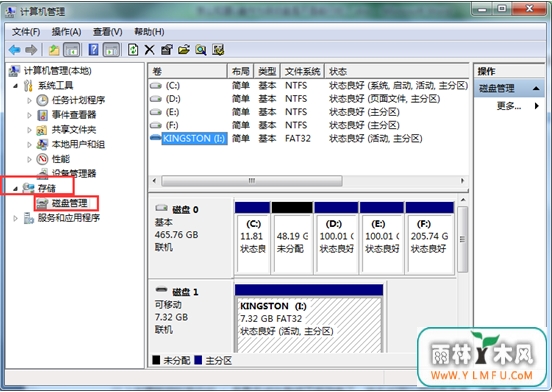Sort by the 类型 column header
This screenshot has height=392, width=552.
click(267, 71)
